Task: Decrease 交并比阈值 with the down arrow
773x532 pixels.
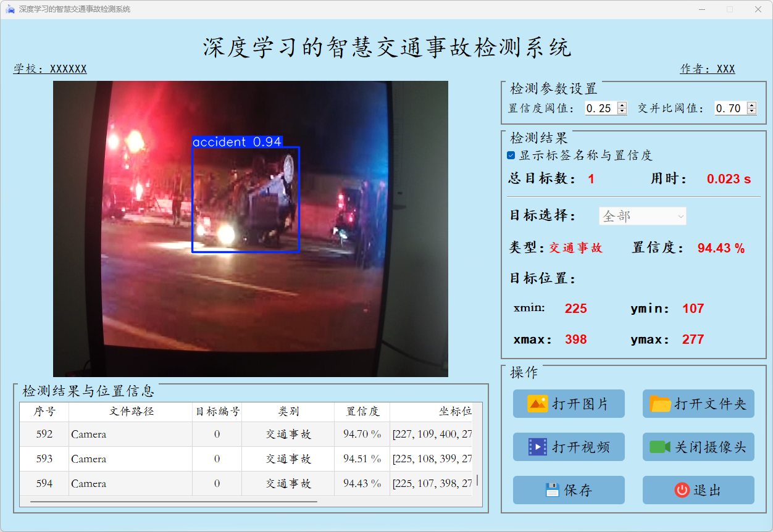Action: [751, 111]
